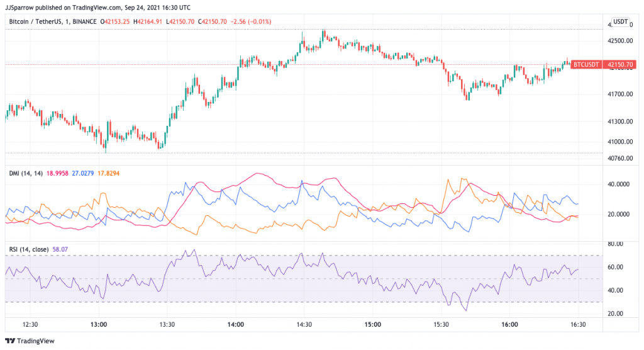Click the DMI value 17.8294 in orange

pyautogui.click(x=108, y=174)
